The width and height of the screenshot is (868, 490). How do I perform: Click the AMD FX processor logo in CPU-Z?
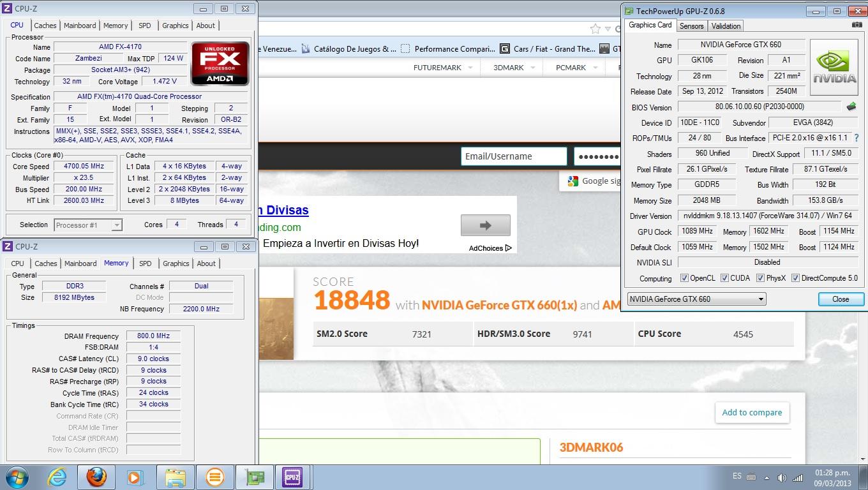pyautogui.click(x=220, y=64)
